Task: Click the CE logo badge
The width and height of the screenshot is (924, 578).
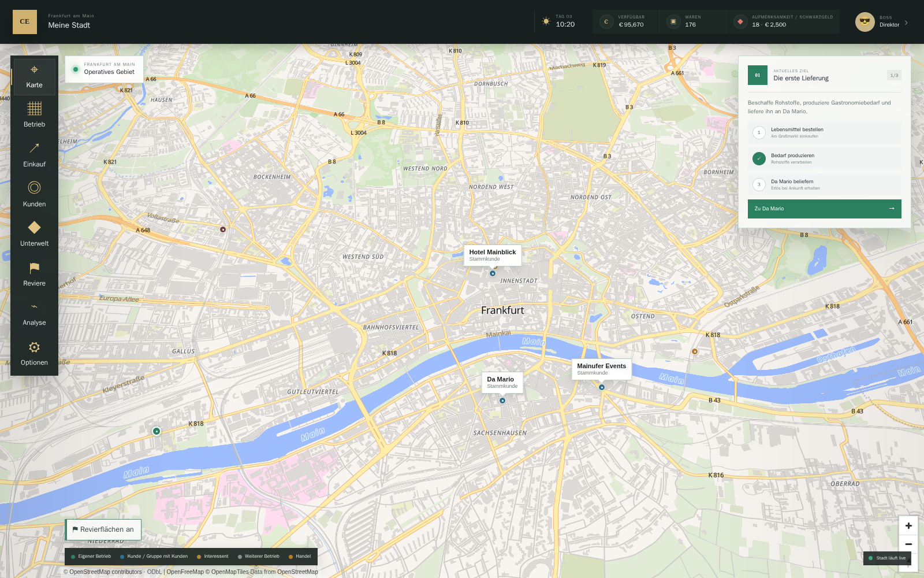Action: point(25,22)
